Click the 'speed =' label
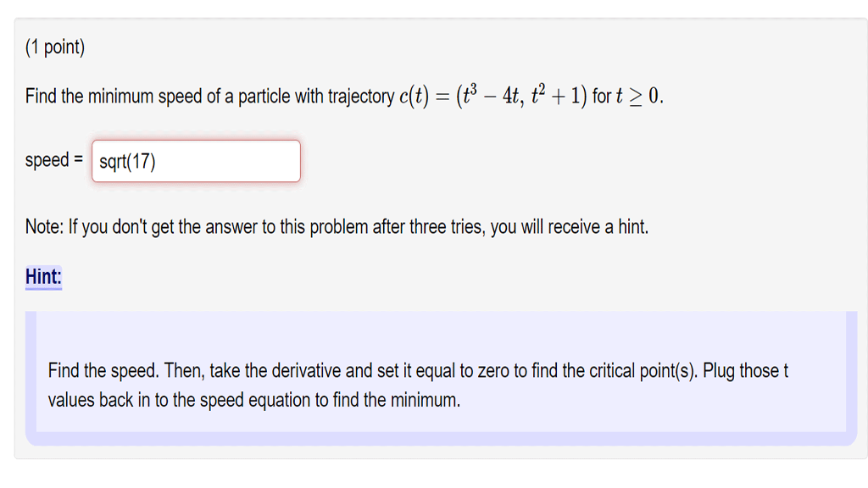This screenshot has height=488, width=868. tap(53, 159)
